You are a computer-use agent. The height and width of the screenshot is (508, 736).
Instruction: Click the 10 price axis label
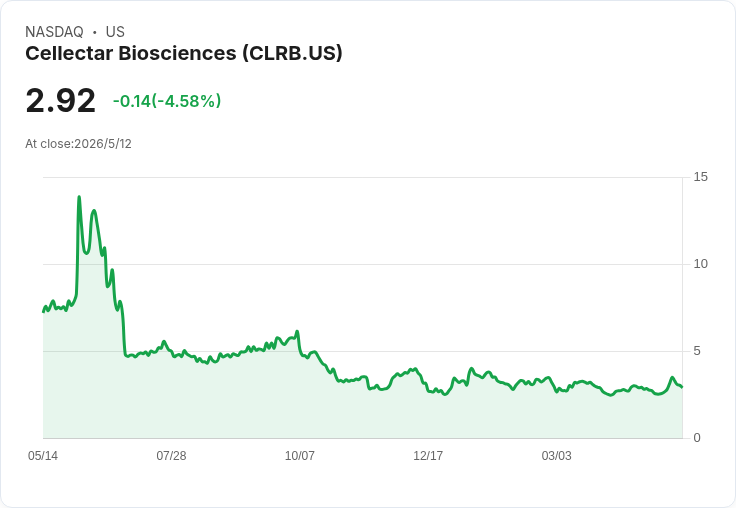pos(700,264)
